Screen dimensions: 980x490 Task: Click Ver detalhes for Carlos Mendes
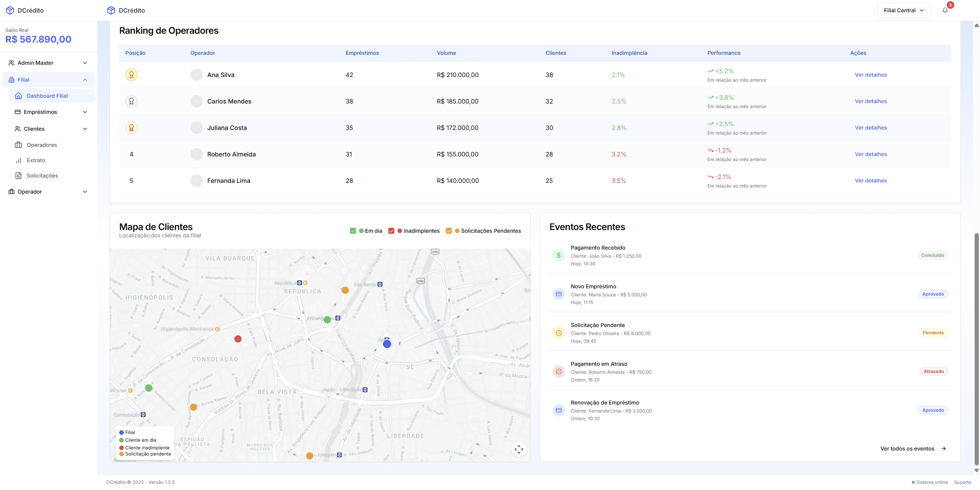870,101
